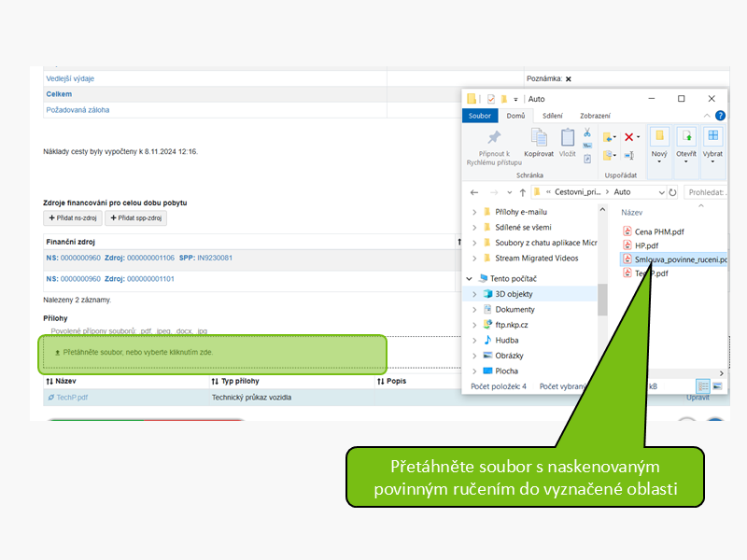Collapse the Tento počítač node

point(470,278)
